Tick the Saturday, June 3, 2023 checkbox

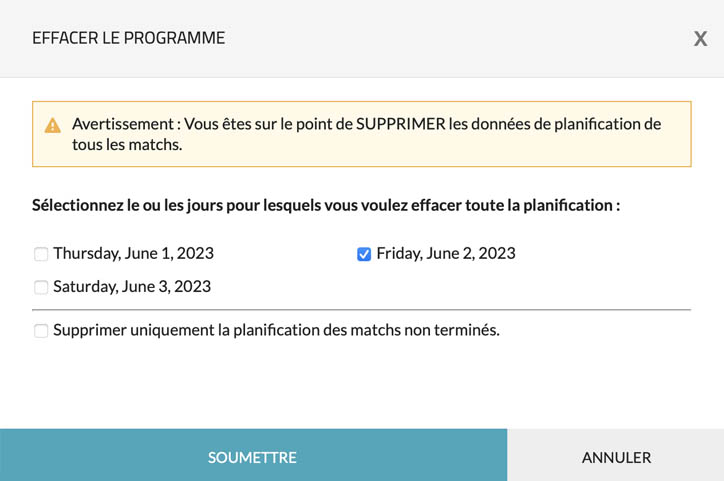tap(41, 287)
